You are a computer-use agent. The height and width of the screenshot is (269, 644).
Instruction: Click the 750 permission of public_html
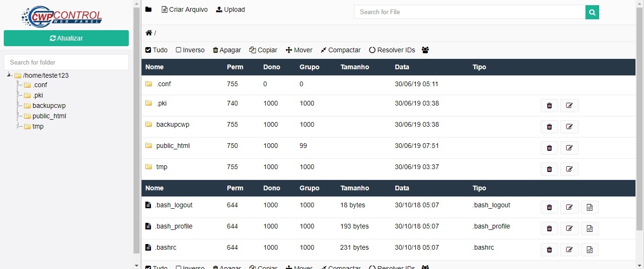coord(233,146)
